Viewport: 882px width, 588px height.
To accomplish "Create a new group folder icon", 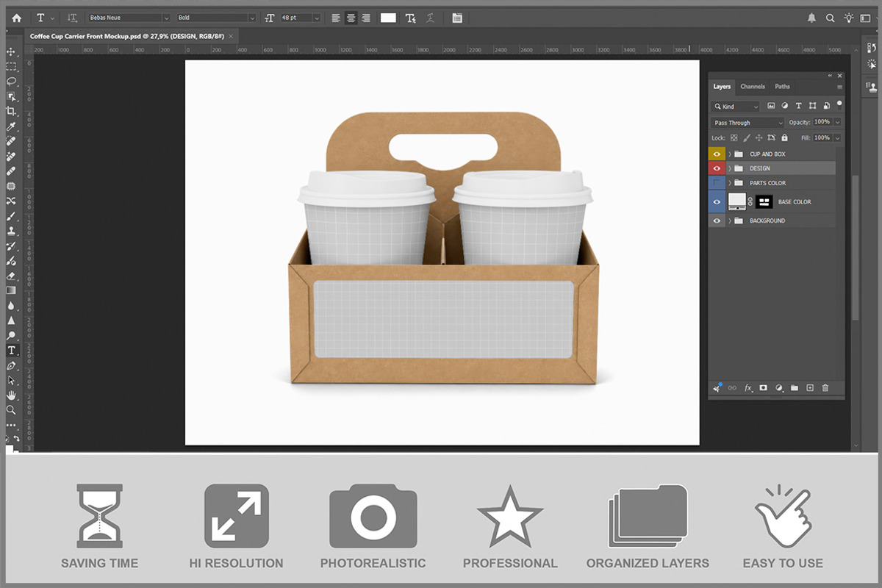I will coord(795,387).
